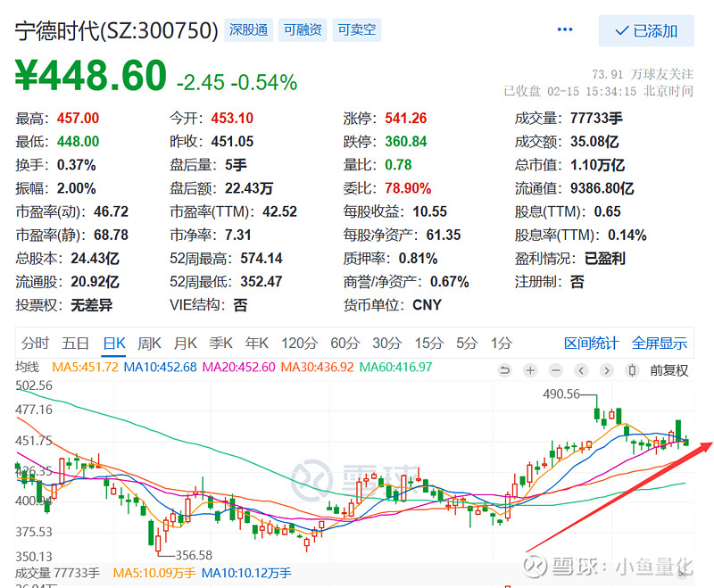Move the chart left with the left chevron
The image size is (714, 588).
(x=581, y=370)
